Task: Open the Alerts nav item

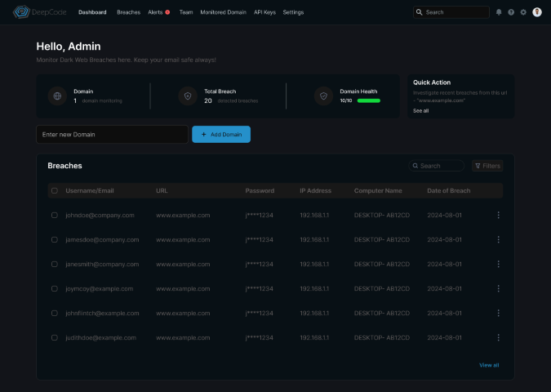Action: [x=155, y=12]
